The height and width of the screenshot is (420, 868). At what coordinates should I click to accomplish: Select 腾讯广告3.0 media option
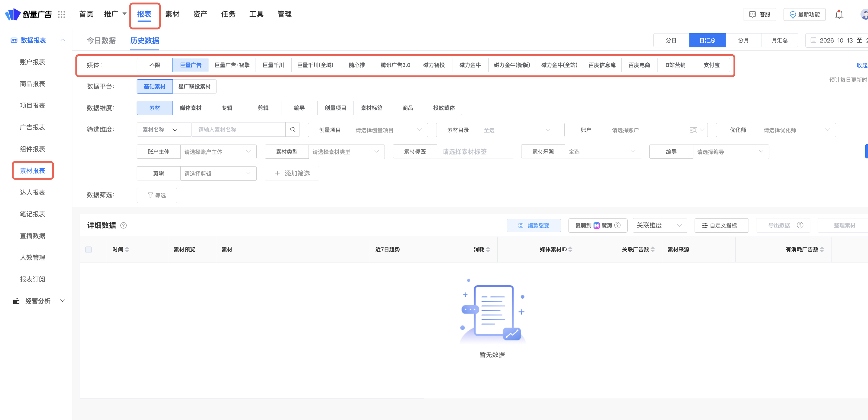395,65
